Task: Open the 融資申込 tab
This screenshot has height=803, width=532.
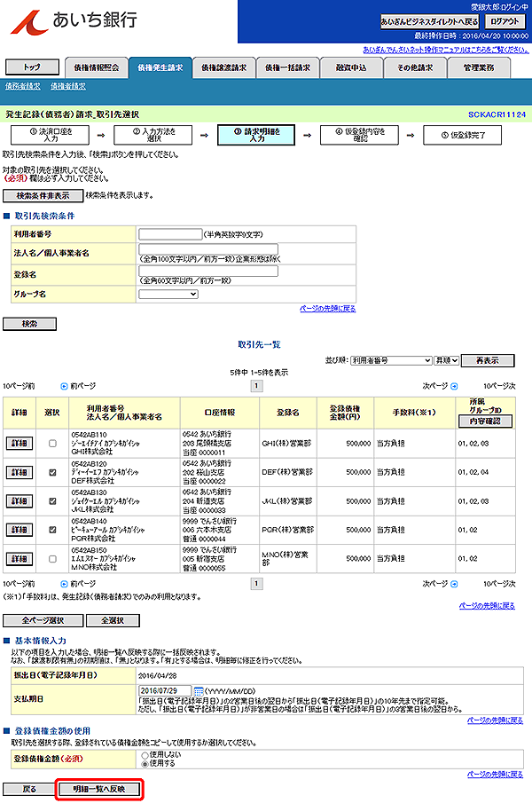Action: [351, 67]
